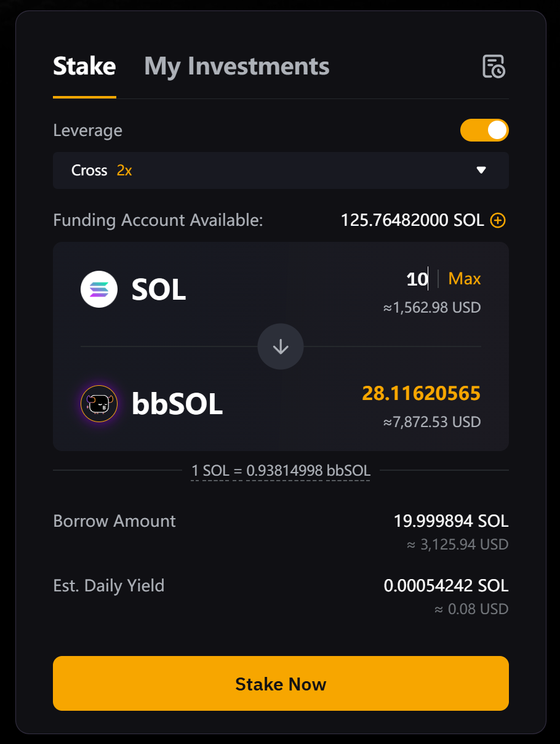The height and width of the screenshot is (744, 560).
Task: Switch to the My Investments tab
Action: tap(237, 66)
